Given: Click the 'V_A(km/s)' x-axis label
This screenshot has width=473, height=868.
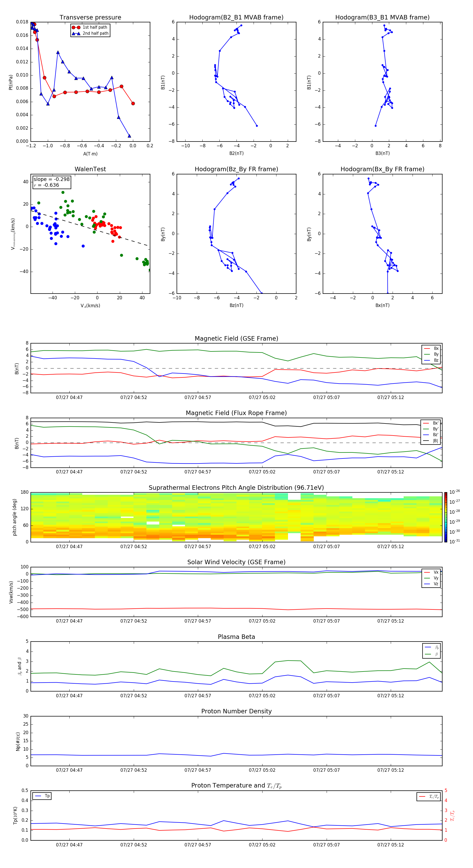Looking at the screenshot, I should point(90,306).
